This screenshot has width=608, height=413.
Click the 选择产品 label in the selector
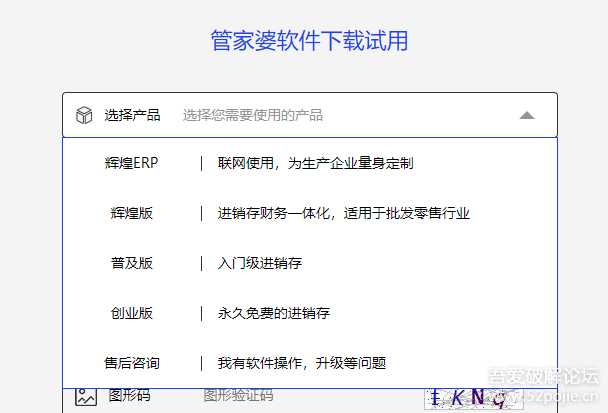[x=132, y=115]
